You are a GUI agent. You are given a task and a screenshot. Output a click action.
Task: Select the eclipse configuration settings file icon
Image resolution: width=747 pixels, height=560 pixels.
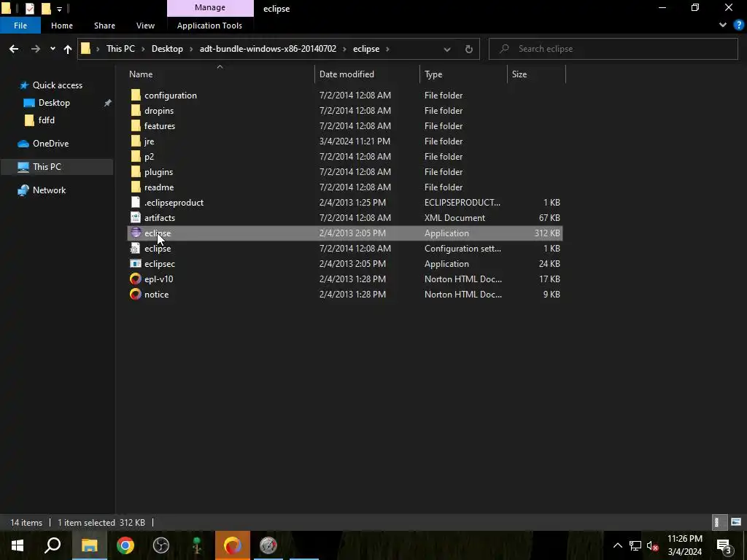(136, 248)
